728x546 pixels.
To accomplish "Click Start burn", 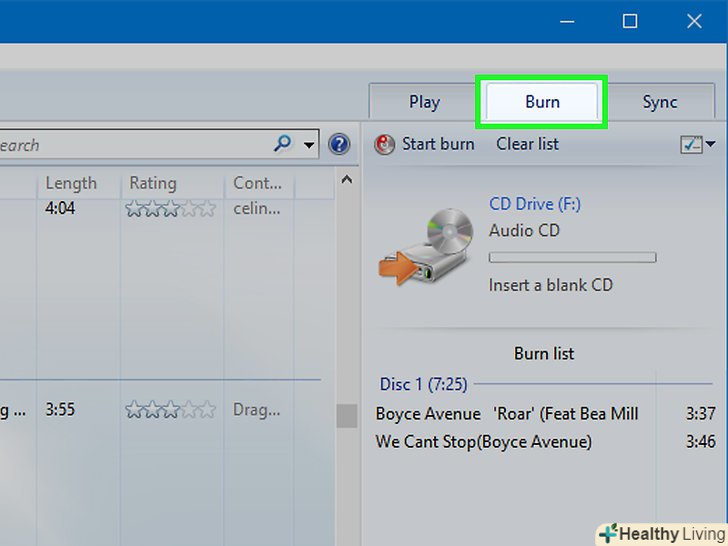I will pos(426,144).
